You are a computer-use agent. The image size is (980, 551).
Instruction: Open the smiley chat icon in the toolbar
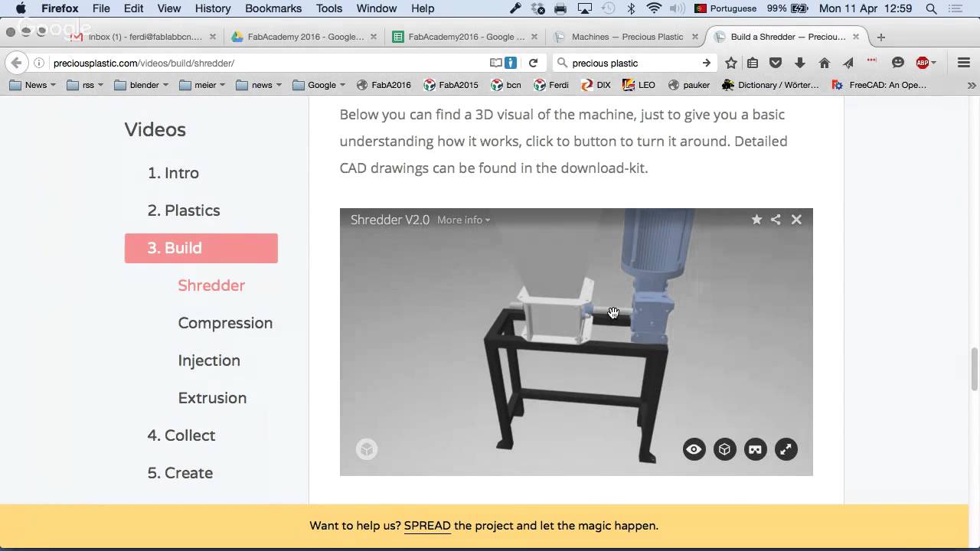[898, 63]
